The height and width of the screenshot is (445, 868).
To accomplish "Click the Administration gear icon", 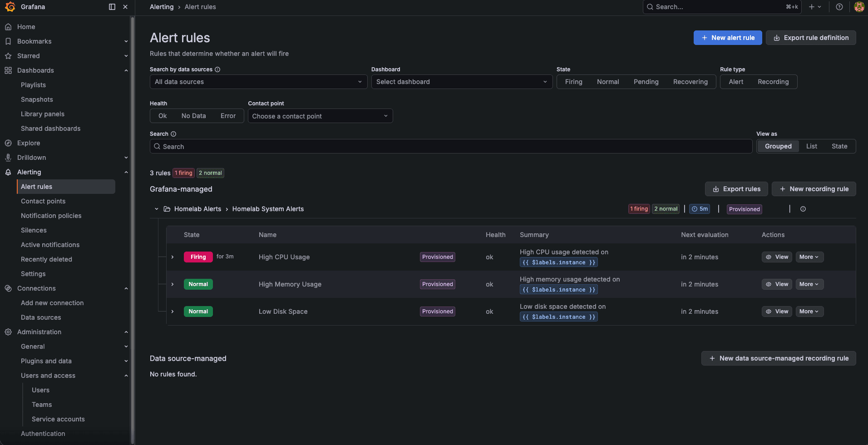I will click(8, 332).
